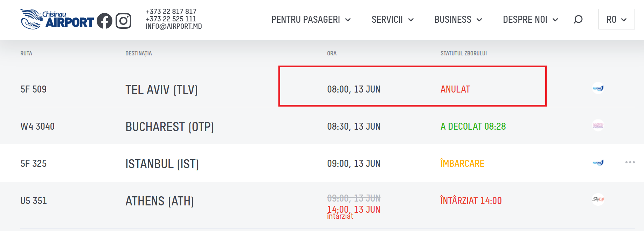Click the SkyUp logo on U5 351 row
The width and height of the screenshot is (644, 231).
pos(598,199)
